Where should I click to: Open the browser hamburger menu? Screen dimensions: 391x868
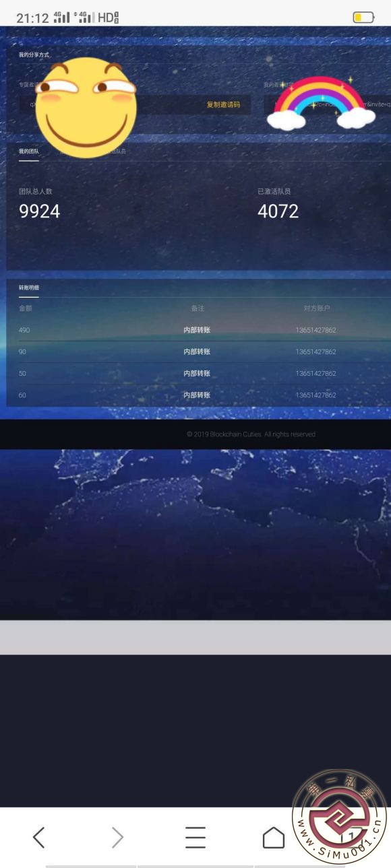(x=195, y=837)
